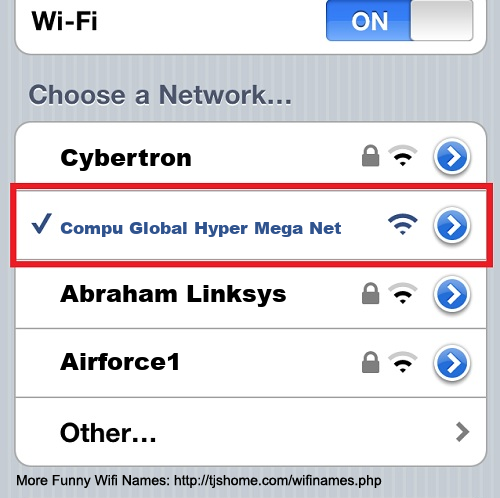The image size is (500, 498).
Task: Click the checkmark beside Compu Global
Action: [x=41, y=223]
